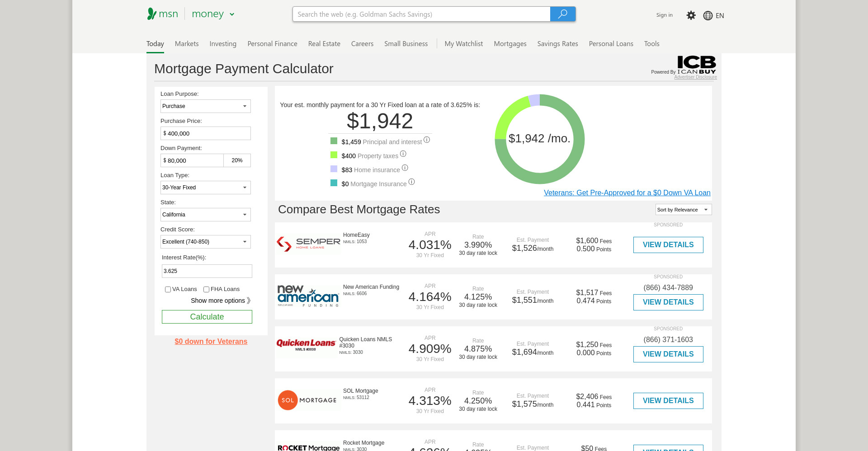Click the Calculate button

(x=207, y=317)
